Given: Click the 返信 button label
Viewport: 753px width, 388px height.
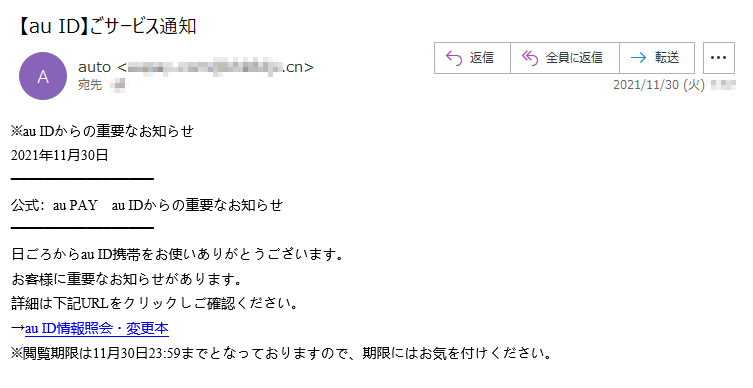Looking at the screenshot, I should click(x=482, y=58).
